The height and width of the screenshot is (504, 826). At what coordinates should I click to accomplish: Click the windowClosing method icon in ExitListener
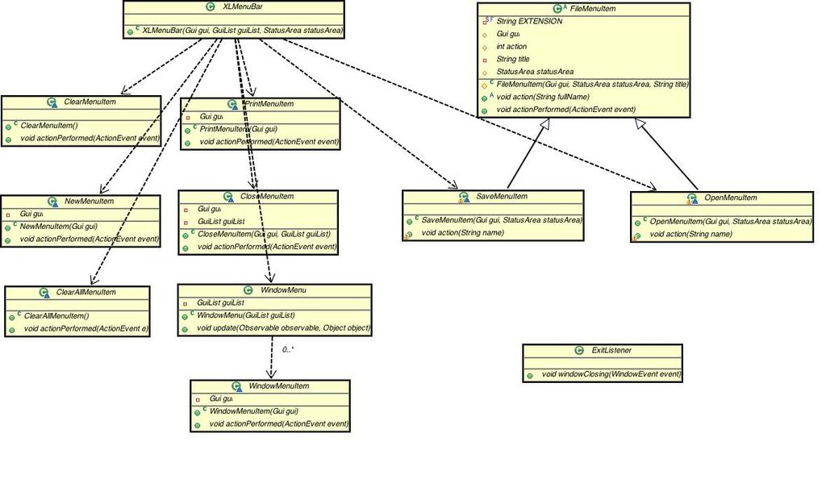pos(530,376)
